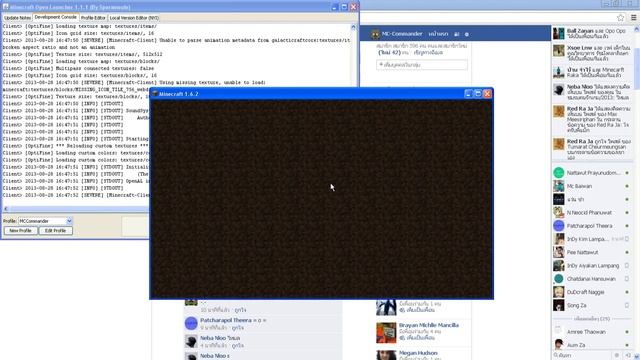The height and width of the screenshot is (360, 640).
Task: Open chat with N Neocid Phanuwat
Action: 592,213
